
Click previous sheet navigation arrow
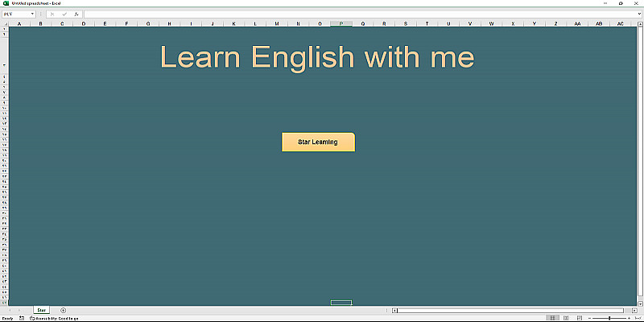[10, 310]
